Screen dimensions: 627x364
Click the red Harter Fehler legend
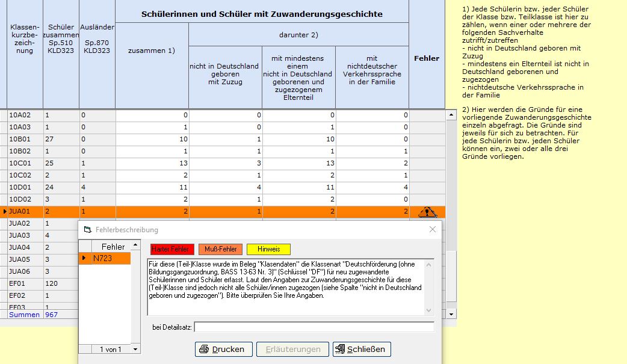tap(172, 249)
